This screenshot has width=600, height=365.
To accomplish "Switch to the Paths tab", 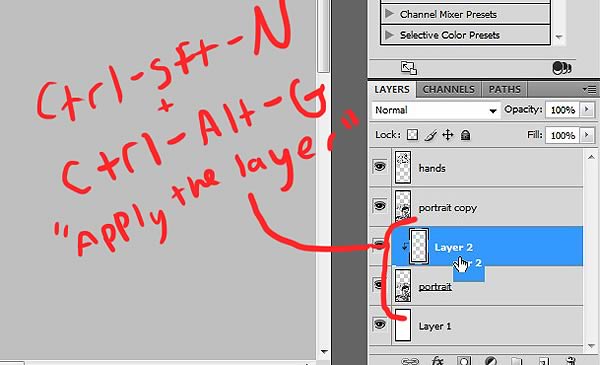I will pos(504,90).
